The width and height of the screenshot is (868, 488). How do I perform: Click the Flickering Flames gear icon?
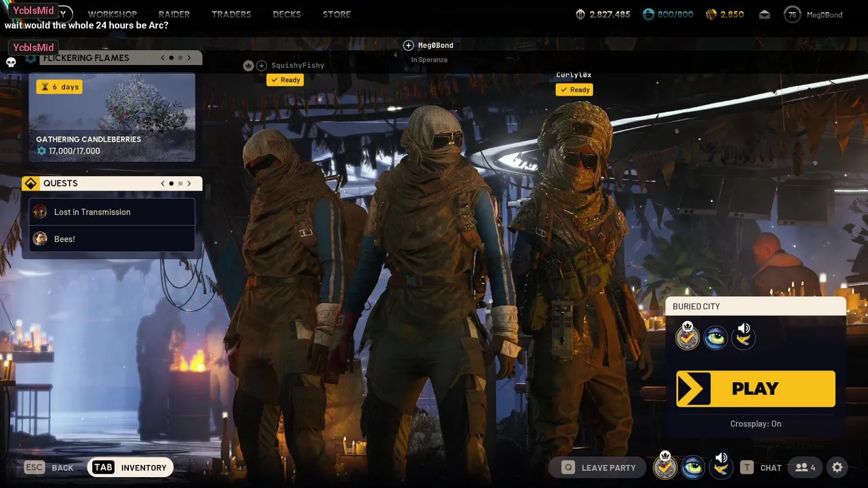[x=31, y=58]
